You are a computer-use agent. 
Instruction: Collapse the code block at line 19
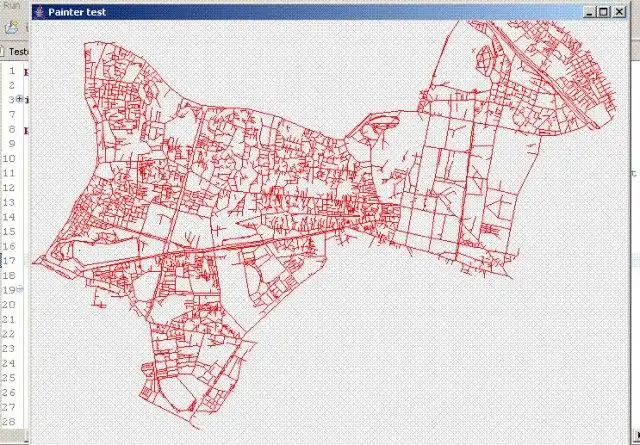pyautogui.click(x=19, y=289)
